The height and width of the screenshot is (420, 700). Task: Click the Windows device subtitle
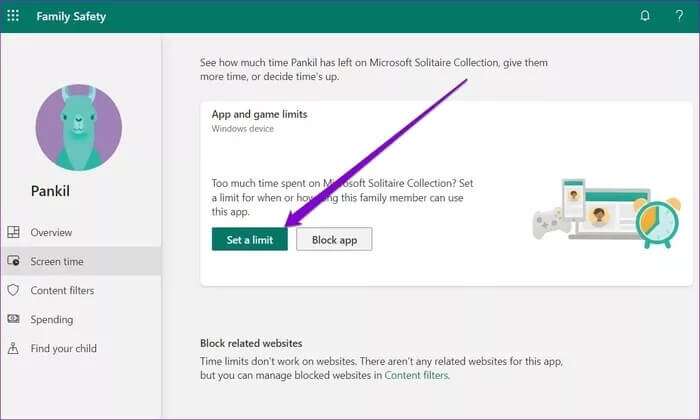click(242, 129)
